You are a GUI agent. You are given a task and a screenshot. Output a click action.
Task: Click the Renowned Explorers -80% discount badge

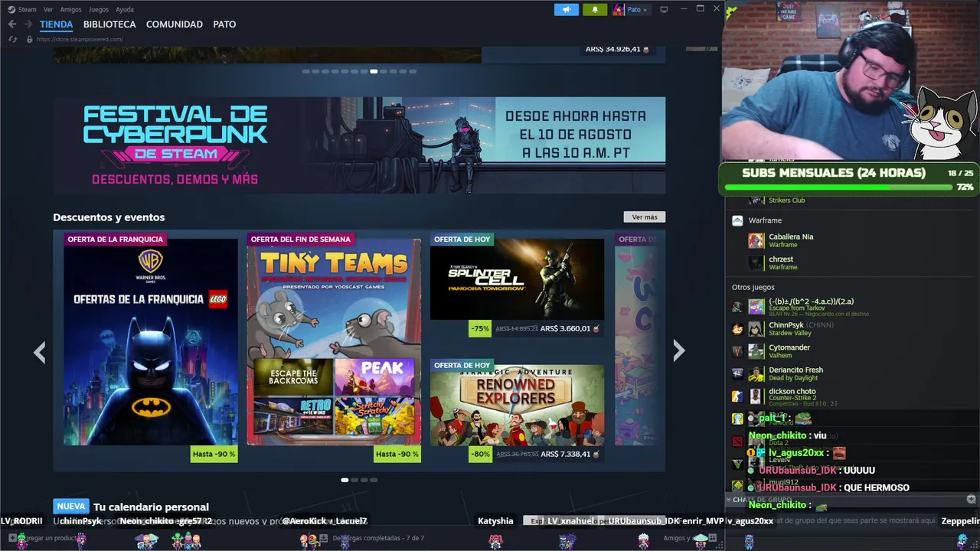(480, 454)
